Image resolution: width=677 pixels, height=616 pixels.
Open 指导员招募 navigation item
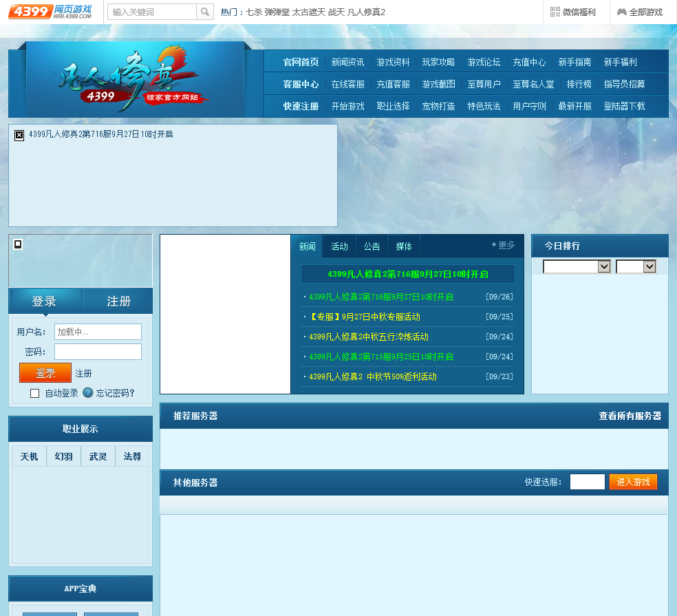pyautogui.click(x=624, y=84)
